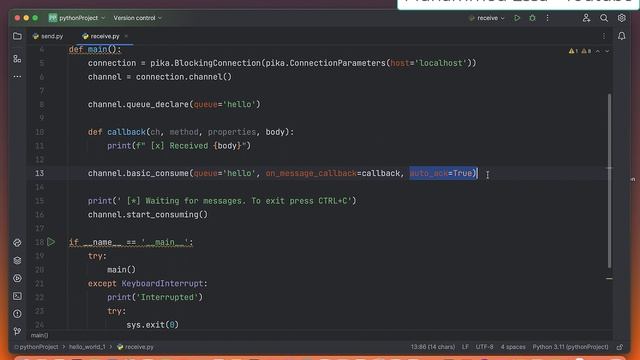Screen dimensions: 640x360
Task: Click def main(): definition
Action: click(x=95, y=49)
